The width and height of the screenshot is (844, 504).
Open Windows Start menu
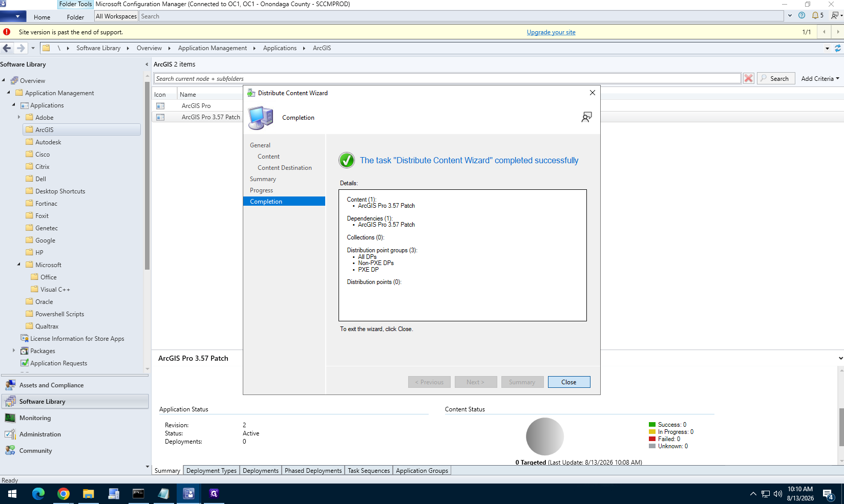[12, 494]
